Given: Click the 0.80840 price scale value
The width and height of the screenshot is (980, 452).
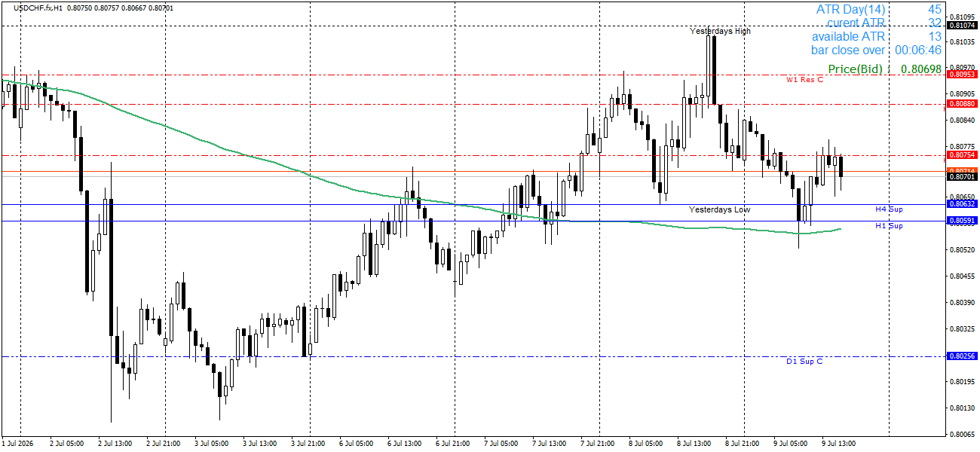Looking at the screenshot, I should tap(962, 120).
